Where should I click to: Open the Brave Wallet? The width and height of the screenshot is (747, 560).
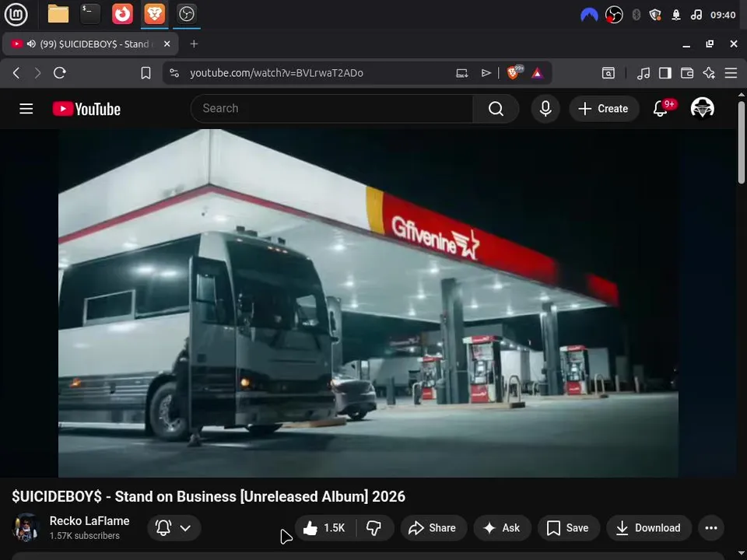(687, 73)
